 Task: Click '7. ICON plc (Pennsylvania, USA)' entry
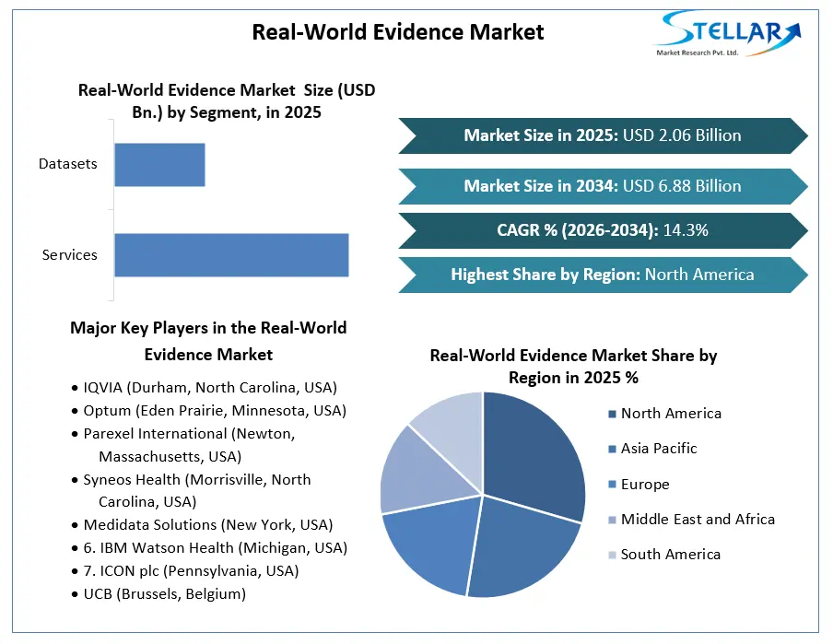click(185, 570)
